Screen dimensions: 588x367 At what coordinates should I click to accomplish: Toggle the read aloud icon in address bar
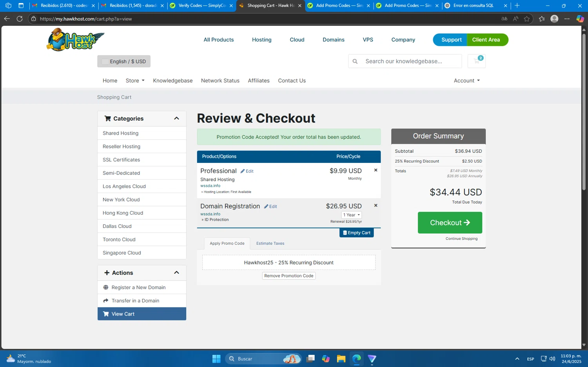point(515,19)
